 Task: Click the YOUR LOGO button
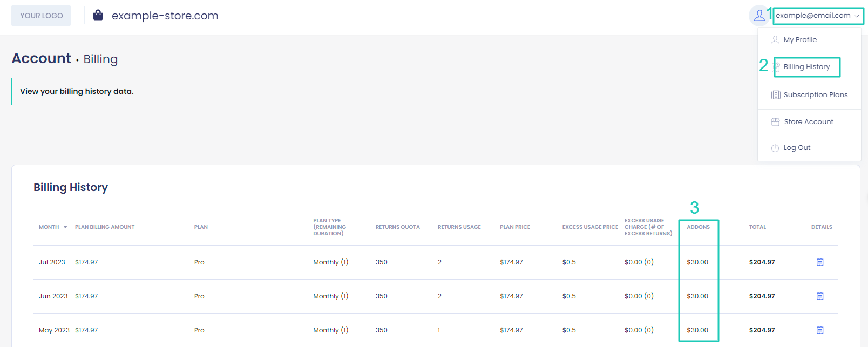[41, 16]
